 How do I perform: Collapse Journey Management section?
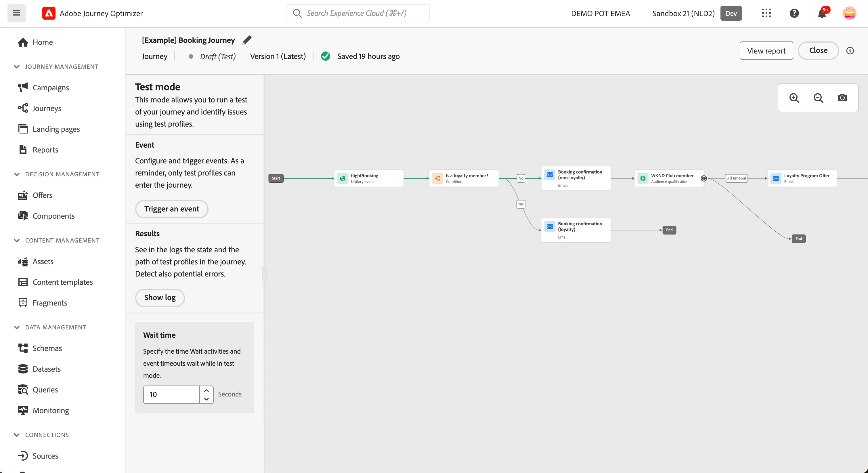coord(16,67)
